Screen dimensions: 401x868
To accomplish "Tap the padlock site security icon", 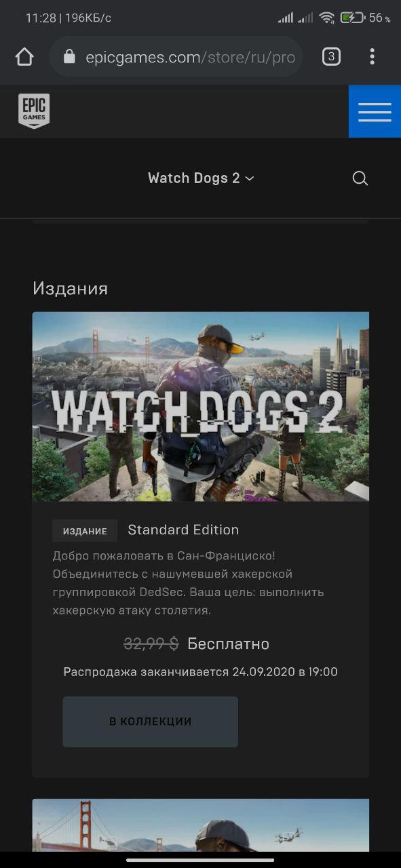I will point(69,57).
